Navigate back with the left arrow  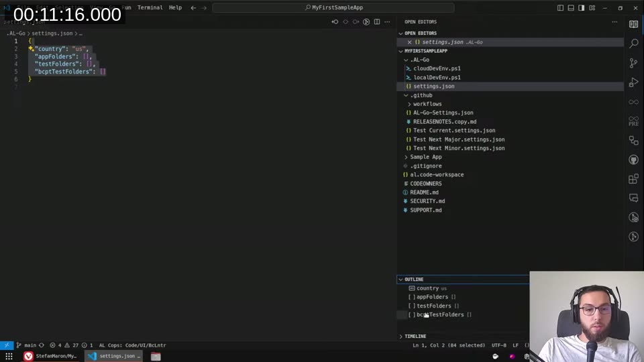point(193,7)
